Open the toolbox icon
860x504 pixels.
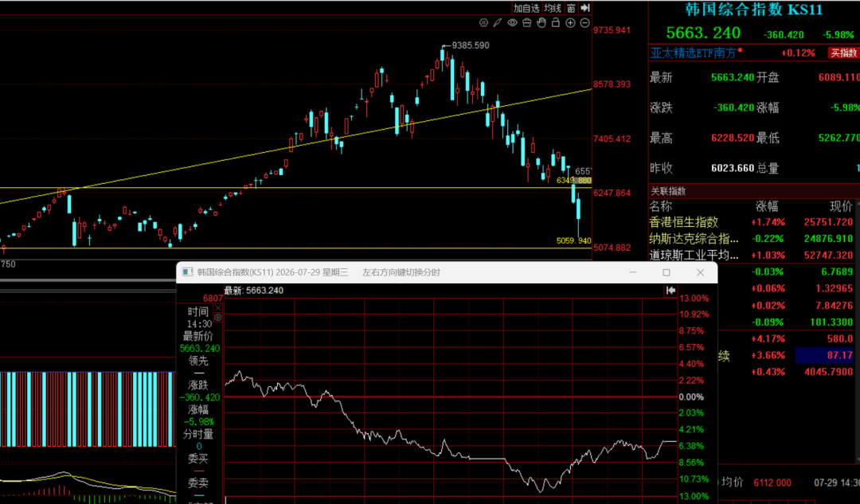526,22
